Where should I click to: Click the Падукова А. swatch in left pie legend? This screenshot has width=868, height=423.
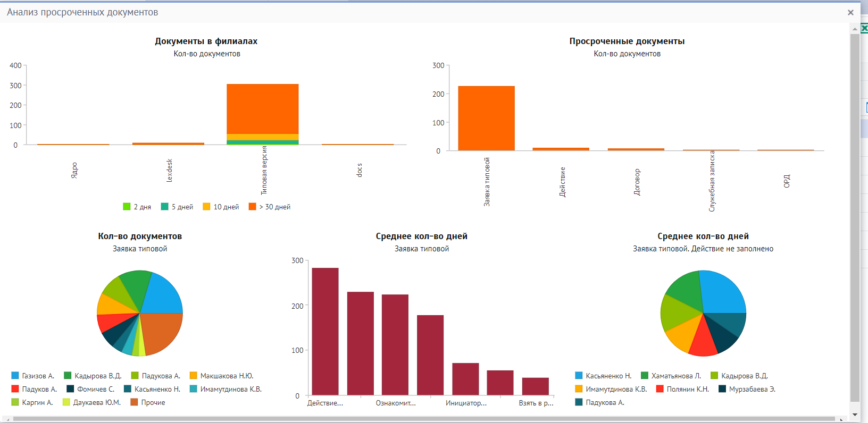(x=135, y=376)
